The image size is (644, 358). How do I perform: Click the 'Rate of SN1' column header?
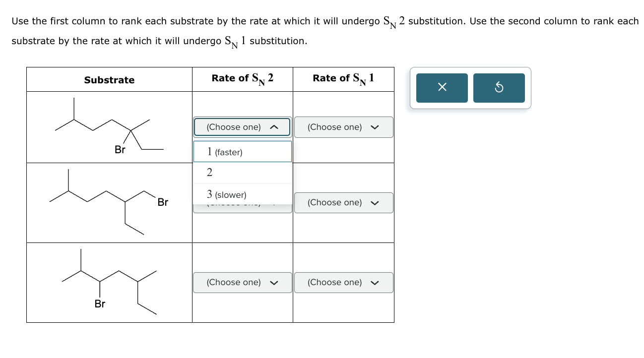tap(343, 78)
